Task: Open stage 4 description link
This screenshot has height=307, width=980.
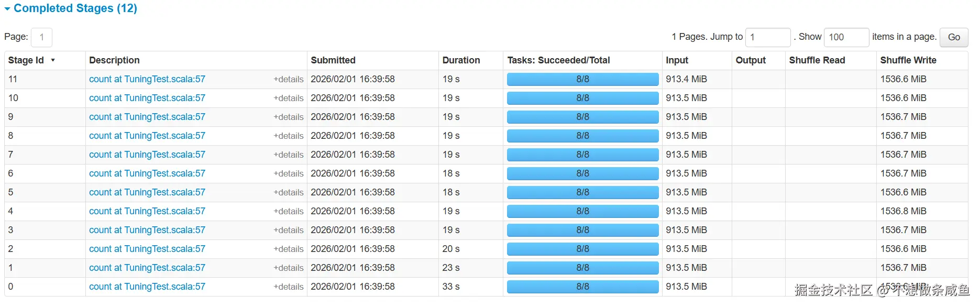Action: coord(147,211)
